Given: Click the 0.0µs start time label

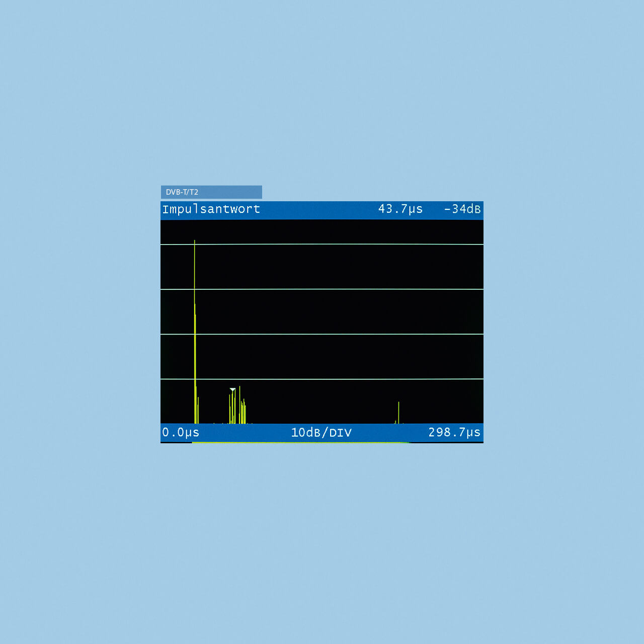Looking at the screenshot, I should (x=181, y=432).
